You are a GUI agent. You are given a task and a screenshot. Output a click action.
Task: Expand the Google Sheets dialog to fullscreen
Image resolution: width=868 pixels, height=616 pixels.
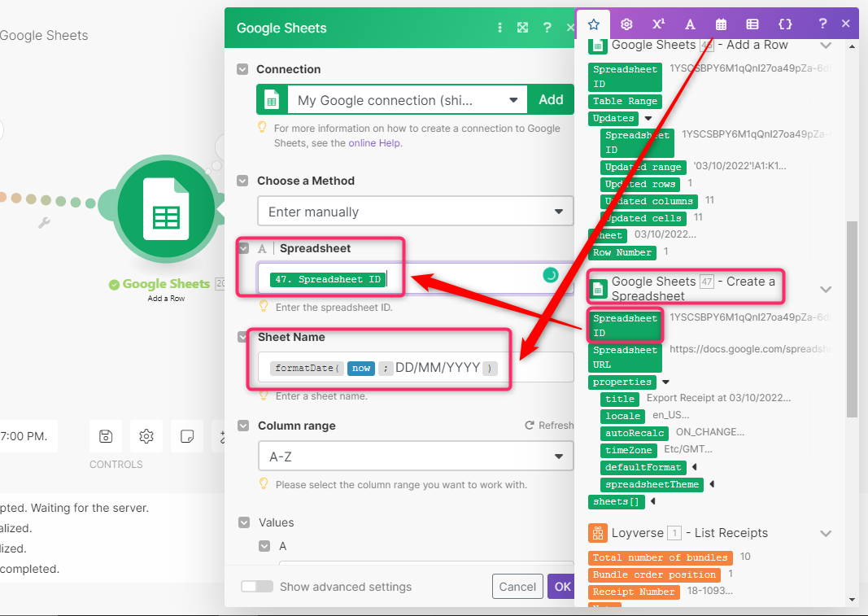523,27
